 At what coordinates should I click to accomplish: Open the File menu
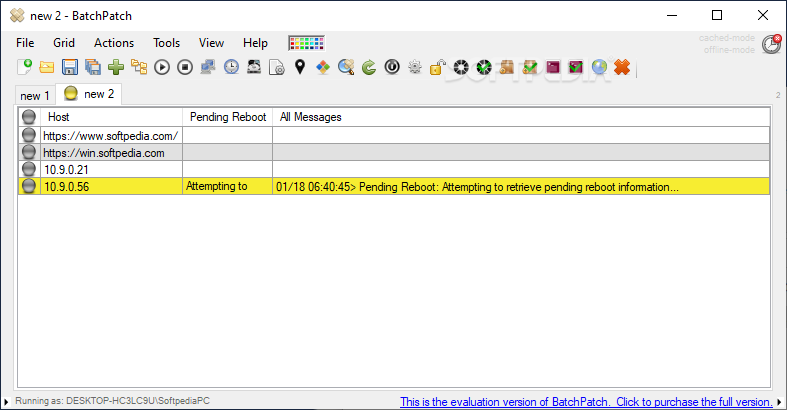(x=25, y=43)
